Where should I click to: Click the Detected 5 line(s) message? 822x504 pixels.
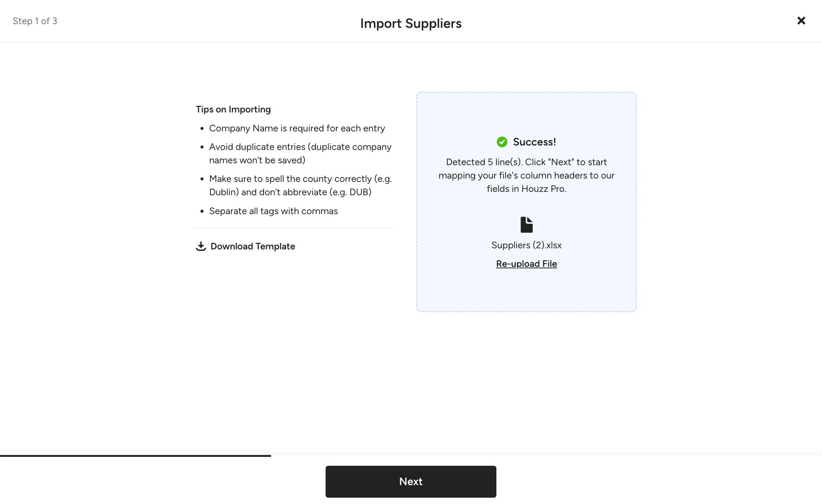point(526,176)
